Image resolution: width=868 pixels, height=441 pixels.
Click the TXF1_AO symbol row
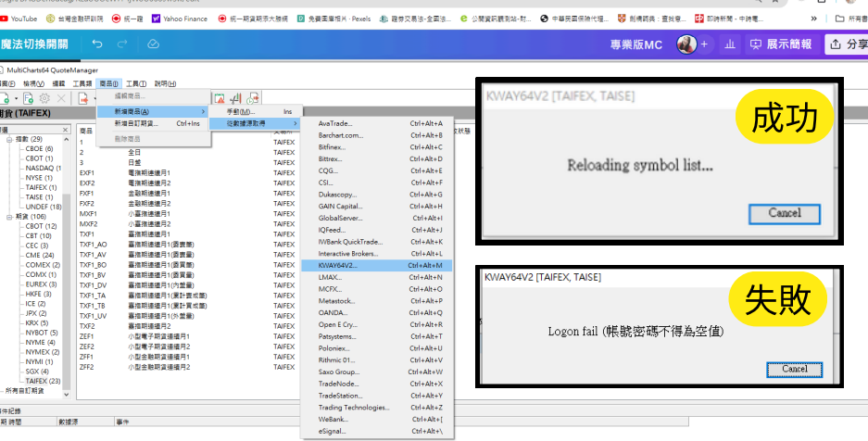[188, 244]
